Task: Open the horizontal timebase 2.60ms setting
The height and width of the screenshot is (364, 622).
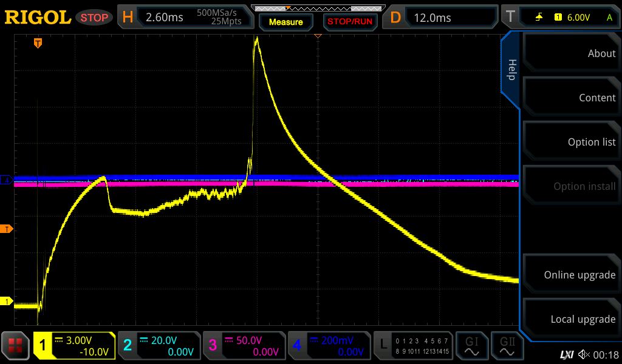Action: [185, 18]
